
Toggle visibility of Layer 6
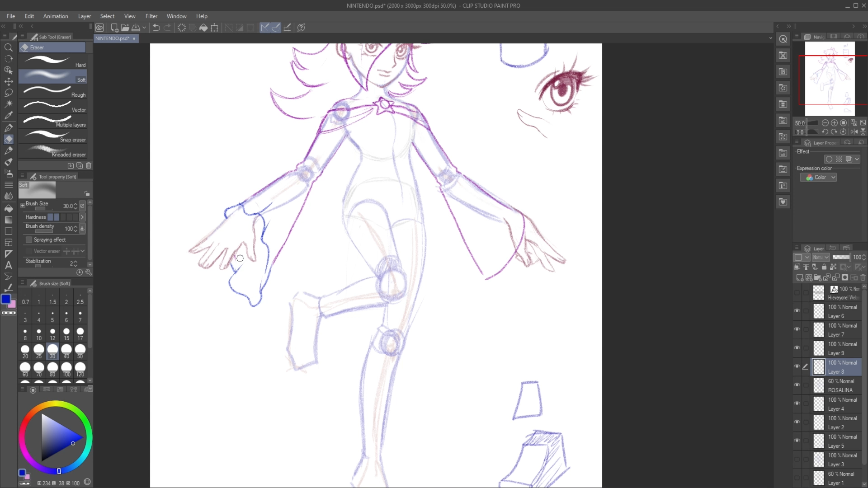coord(797,311)
